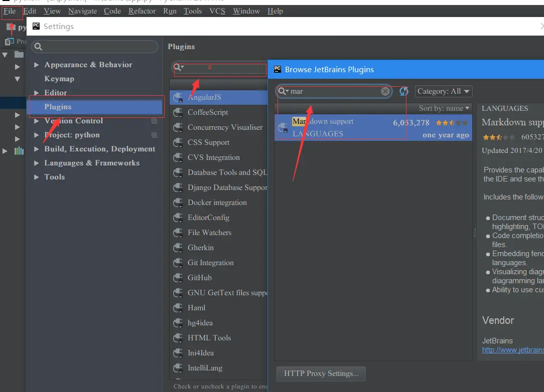This screenshot has width=544, height=392.
Task: Expand Project: python settings
Action: (37, 135)
